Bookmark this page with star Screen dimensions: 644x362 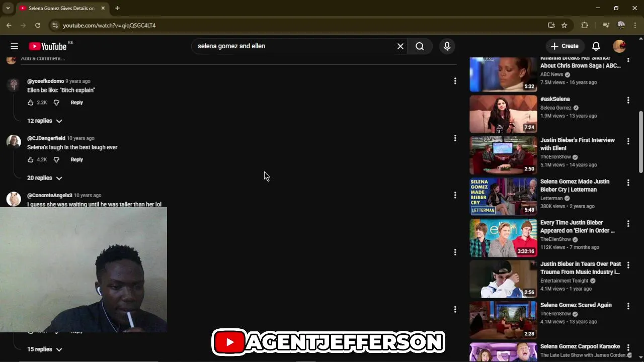[565, 25]
